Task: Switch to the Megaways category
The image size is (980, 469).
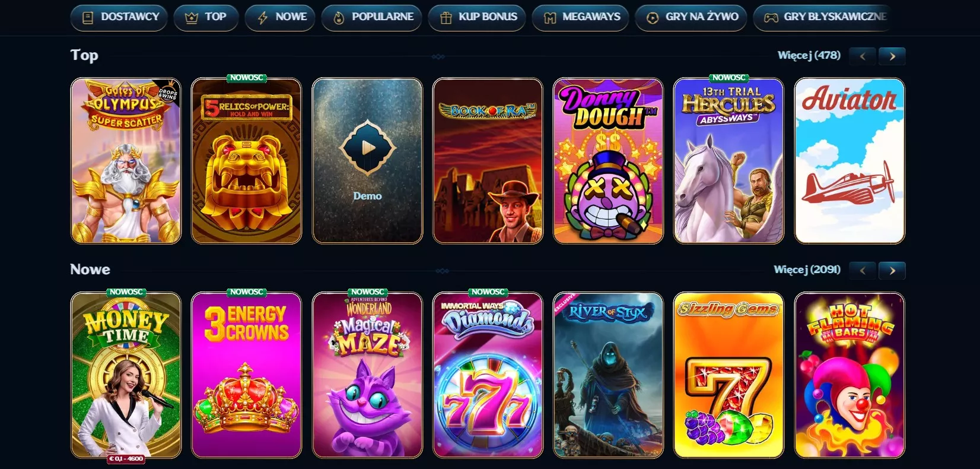Action: [x=580, y=17]
